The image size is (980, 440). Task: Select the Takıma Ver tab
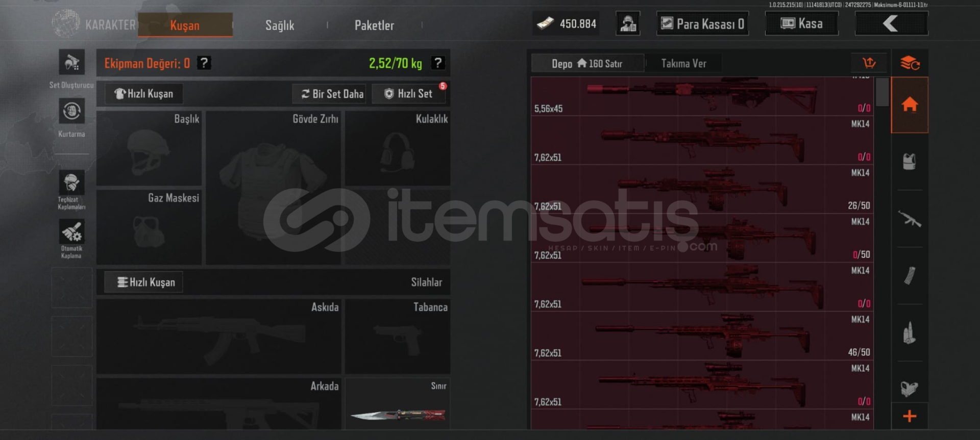click(x=683, y=63)
